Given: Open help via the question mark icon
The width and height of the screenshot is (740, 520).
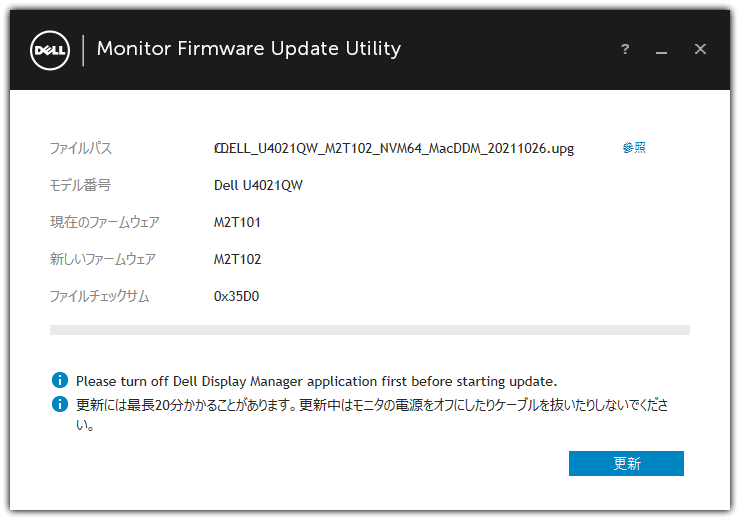Looking at the screenshot, I should pos(625,49).
